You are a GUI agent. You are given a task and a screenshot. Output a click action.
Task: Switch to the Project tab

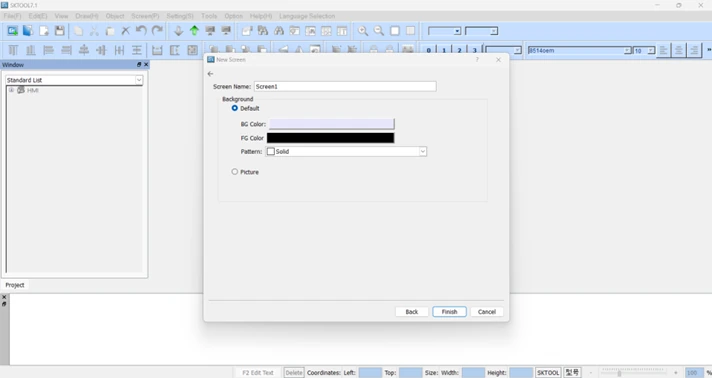click(15, 285)
